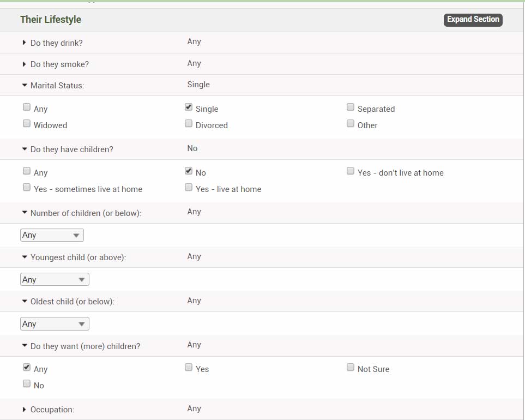Check the Divorced checkbox
The image size is (525, 420).
click(x=189, y=124)
